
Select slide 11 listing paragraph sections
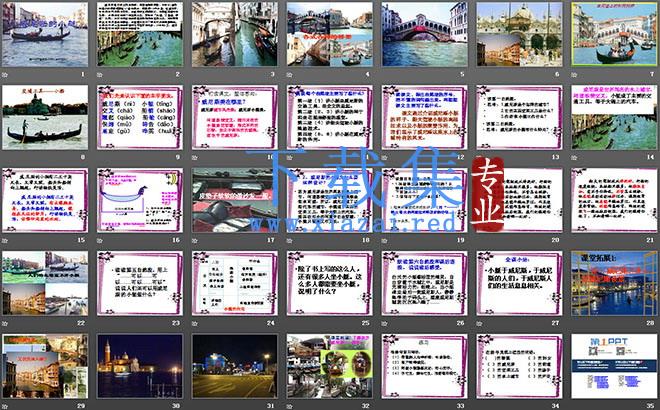point(330,117)
